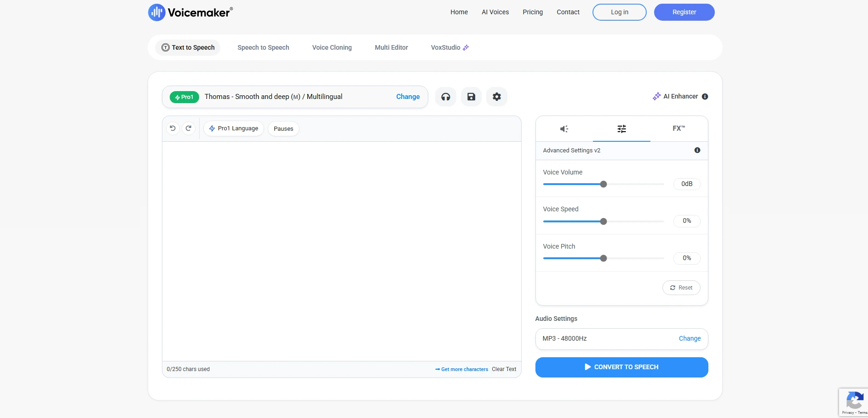Switch to the FX tab
868x418 pixels.
(679, 128)
